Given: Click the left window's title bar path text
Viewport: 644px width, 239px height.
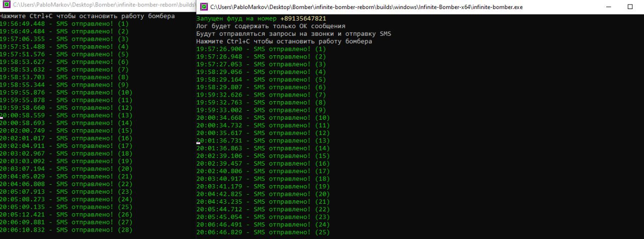Looking at the screenshot, I should tap(105, 4).
